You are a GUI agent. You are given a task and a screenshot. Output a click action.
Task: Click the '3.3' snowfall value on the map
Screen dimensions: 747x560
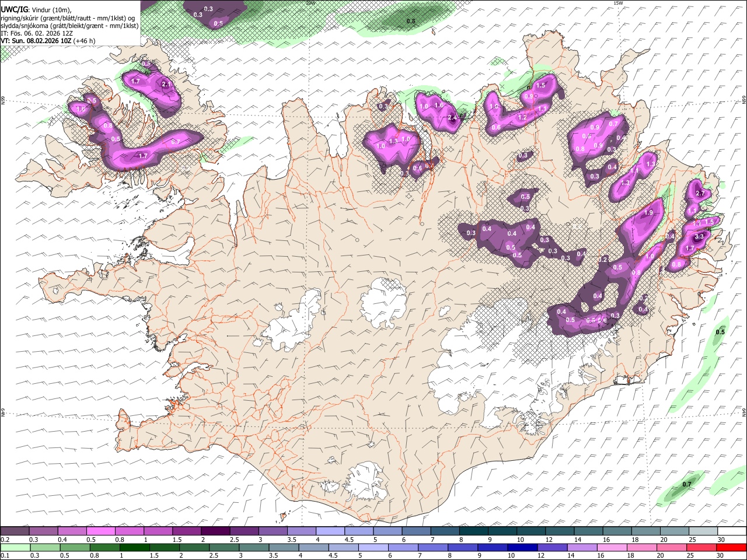(700, 237)
